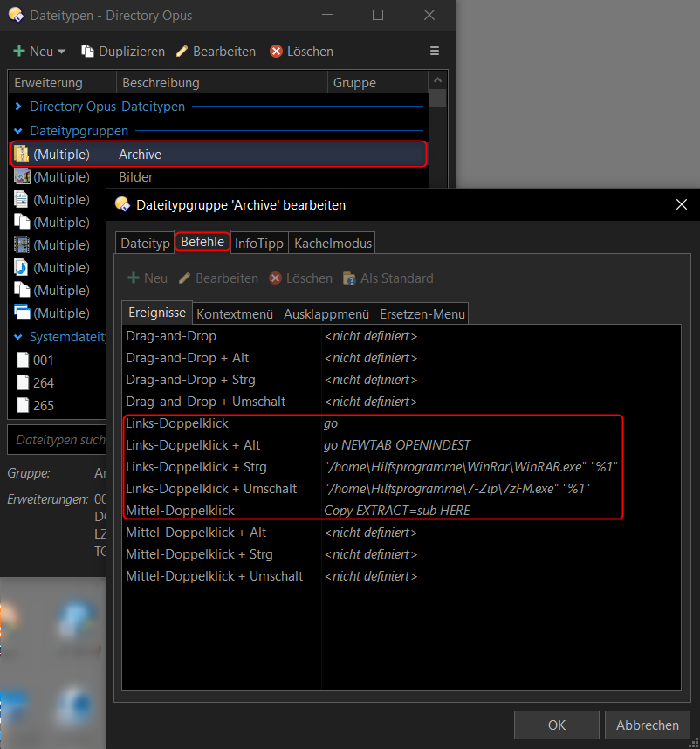Cancel with the Abbrechen button
700x749 pixels.
click(647, 725)
